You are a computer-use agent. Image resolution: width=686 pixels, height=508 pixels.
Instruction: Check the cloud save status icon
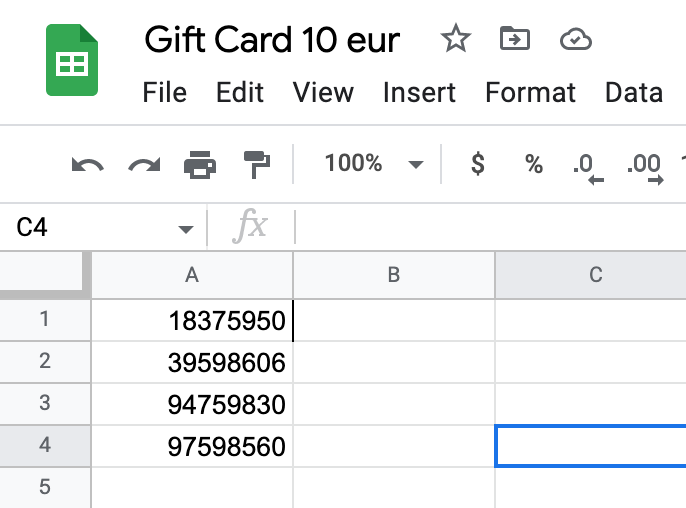pyautogui.click(x=576, y=40)
